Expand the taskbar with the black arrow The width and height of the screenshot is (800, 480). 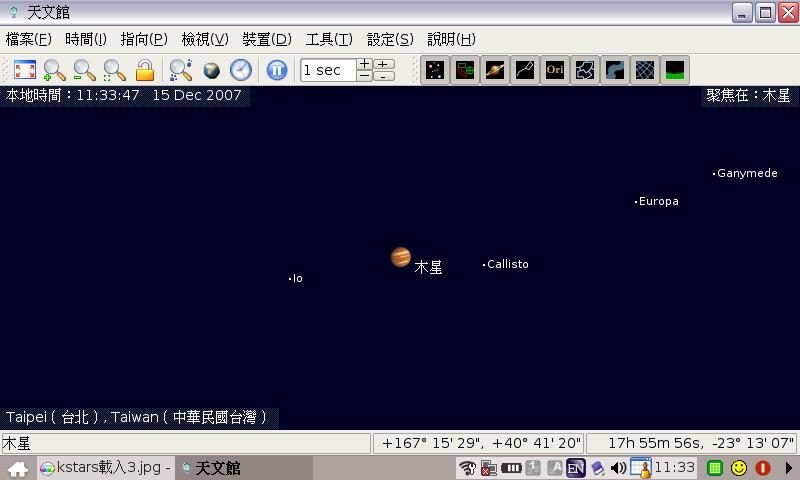coord(788,468)
